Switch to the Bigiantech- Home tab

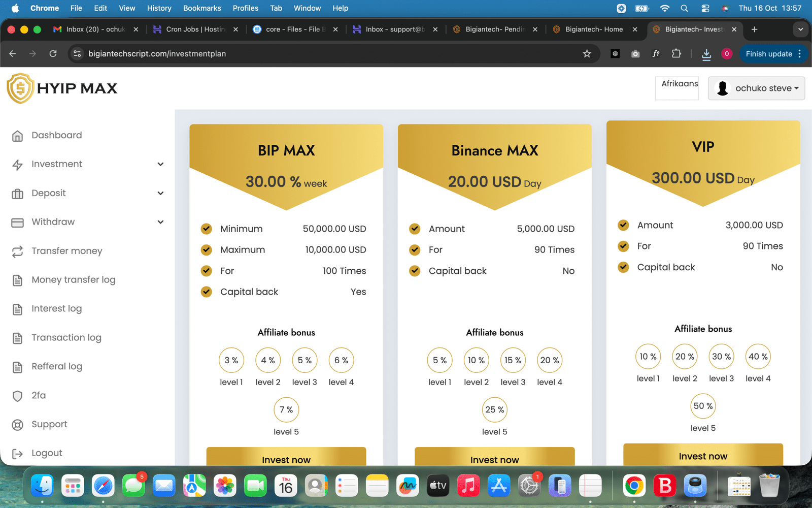coord(593,29)
